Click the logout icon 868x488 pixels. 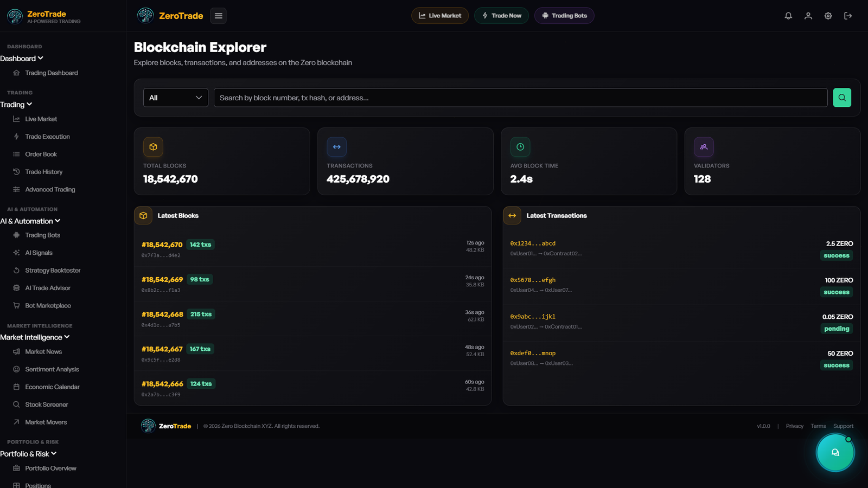pos(848,16)
